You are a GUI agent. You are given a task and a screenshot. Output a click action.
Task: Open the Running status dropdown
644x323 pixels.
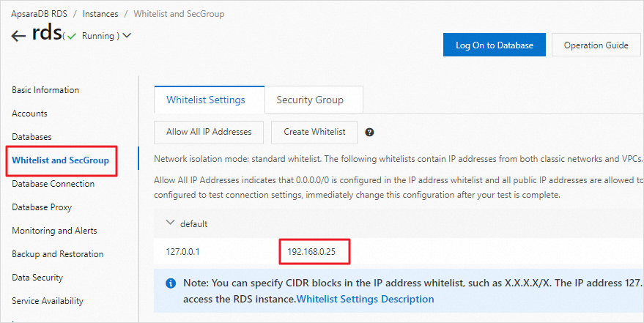[127, 35]
